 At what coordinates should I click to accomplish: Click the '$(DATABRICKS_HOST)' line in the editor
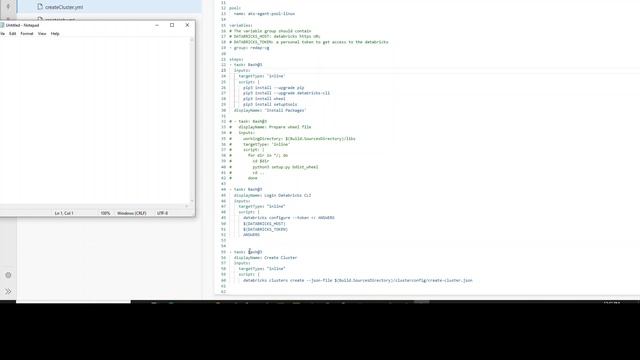click(x=264, y=224)
